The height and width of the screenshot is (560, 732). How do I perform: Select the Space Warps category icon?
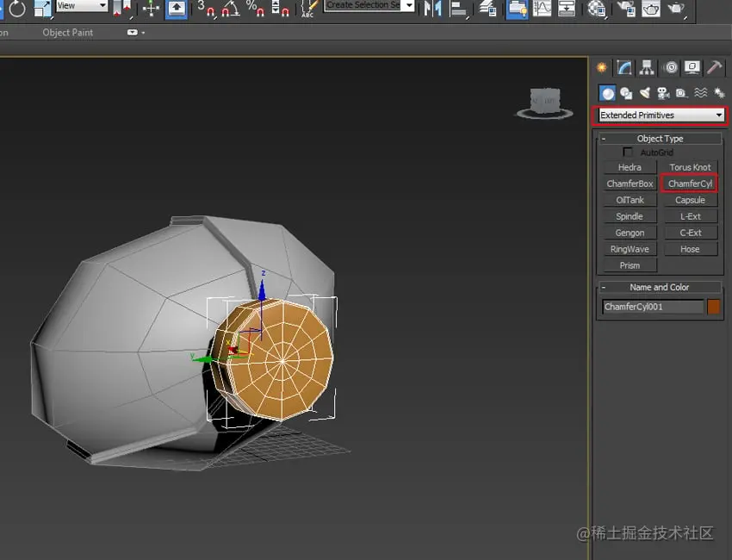click(700, 93)
